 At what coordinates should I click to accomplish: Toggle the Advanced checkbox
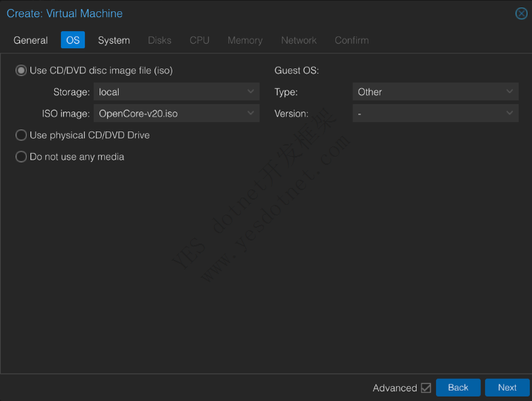[426, 388]
